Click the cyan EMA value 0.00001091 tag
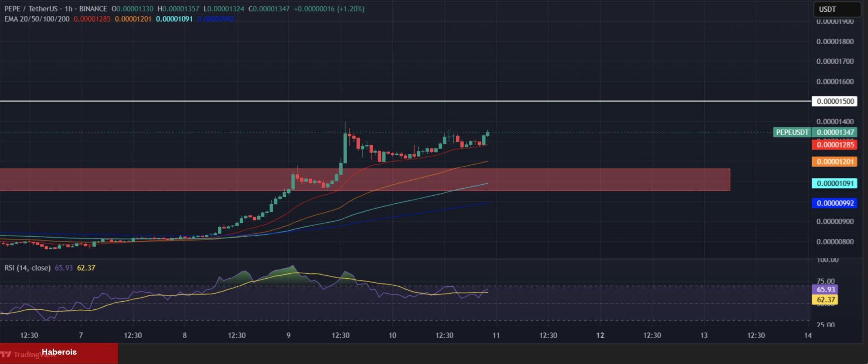The height and width of the screenshot is (364, 868). (x=835, y=183)
